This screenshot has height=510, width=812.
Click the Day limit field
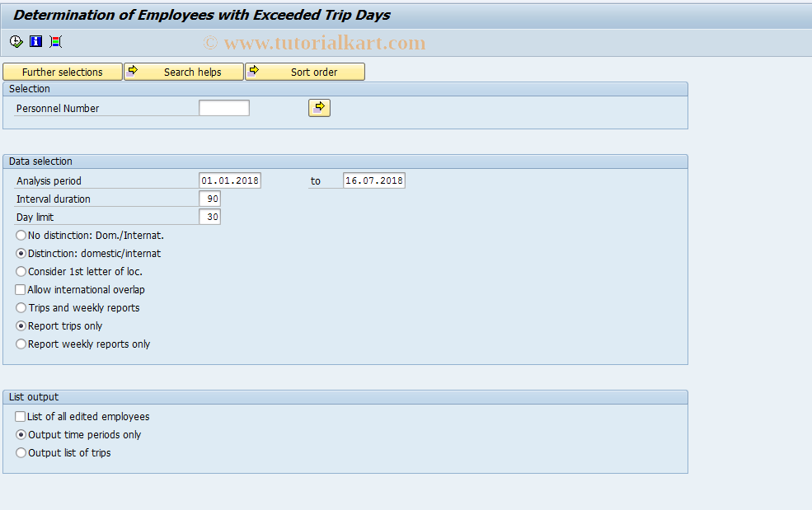coord(209,217)
